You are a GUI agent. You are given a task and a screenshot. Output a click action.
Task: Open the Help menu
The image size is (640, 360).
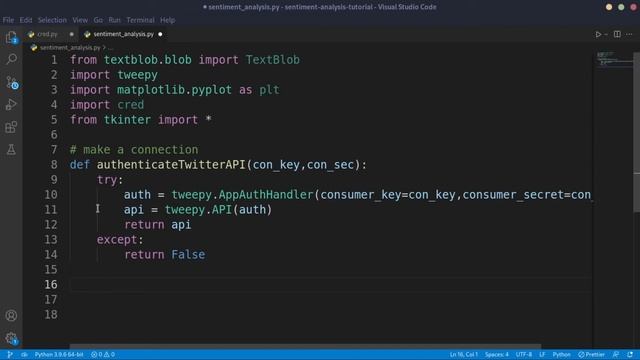(167, 20)
